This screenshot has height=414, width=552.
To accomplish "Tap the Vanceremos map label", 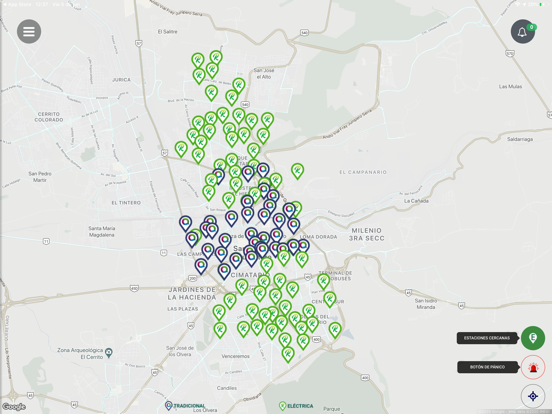I will click(x=236, y=356).
